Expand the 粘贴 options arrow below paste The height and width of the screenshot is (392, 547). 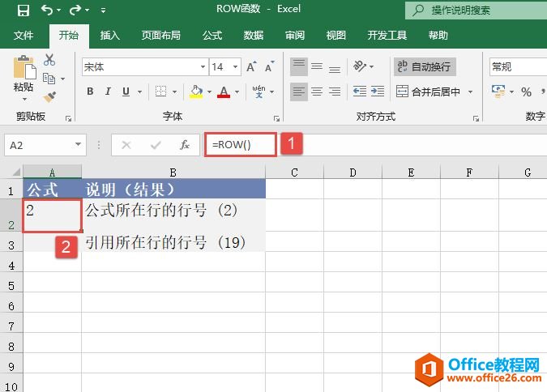click(24, 100)
